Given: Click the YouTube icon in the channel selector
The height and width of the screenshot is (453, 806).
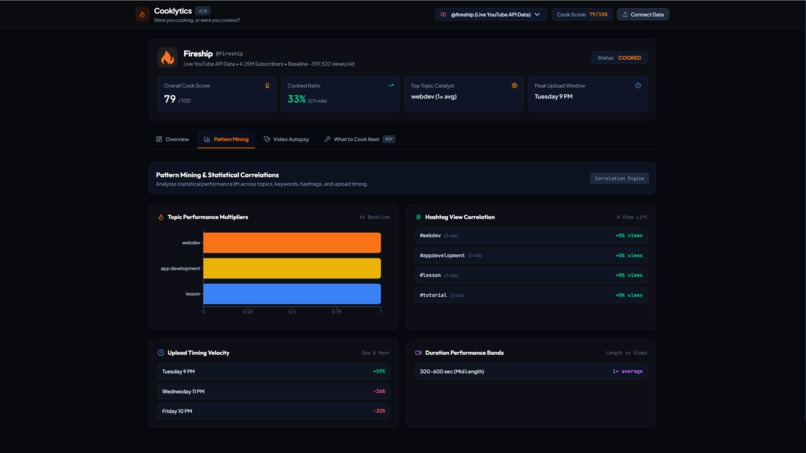Looking at the screenshot, I should click(443, 14).
